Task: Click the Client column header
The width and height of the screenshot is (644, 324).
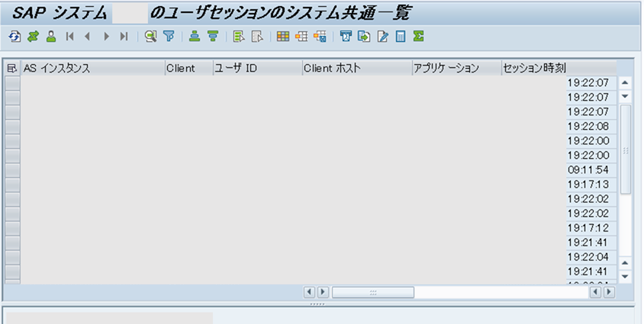Action: click(x=189, y=68)
